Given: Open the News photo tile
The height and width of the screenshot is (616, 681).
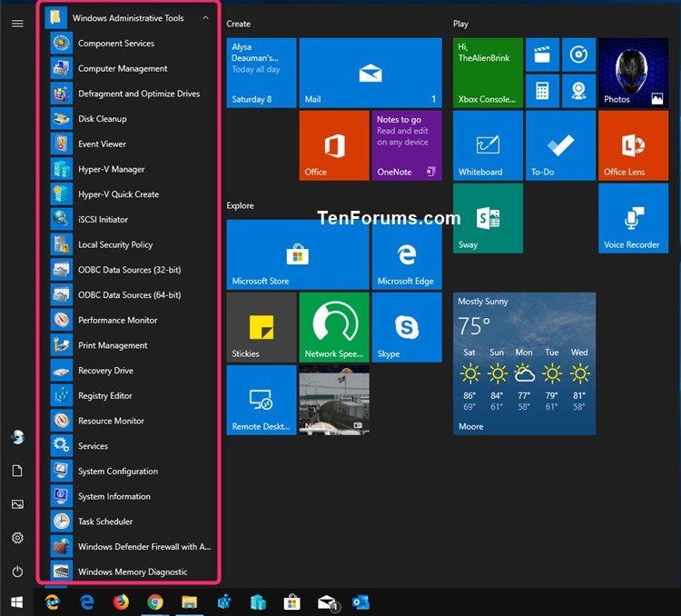Looking at the screenshot, I should pyautogui.click(x=334, y=400).
